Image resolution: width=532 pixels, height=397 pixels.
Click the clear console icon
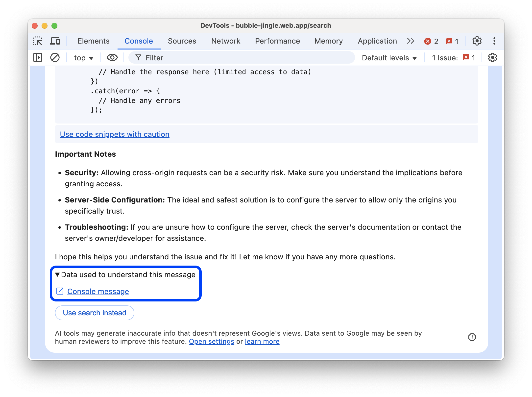[55, 58]
